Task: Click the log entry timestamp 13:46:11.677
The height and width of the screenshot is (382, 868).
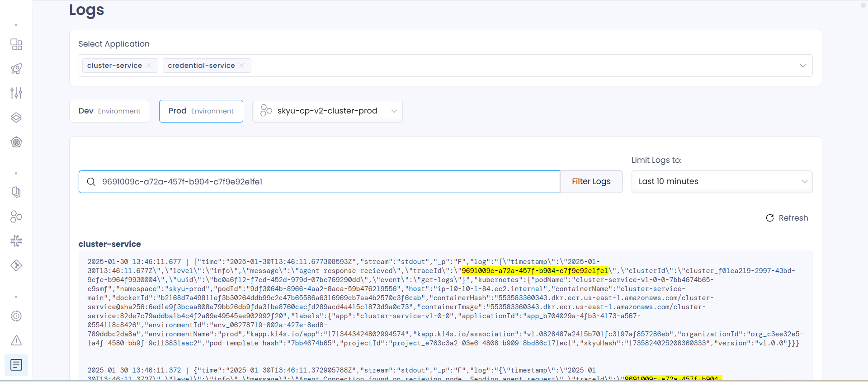Action: pos(134,262)
